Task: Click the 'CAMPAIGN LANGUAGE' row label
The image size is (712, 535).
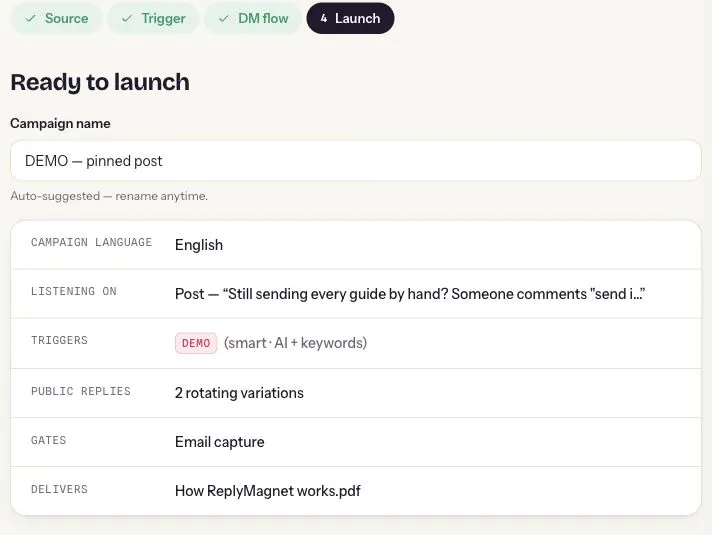Action: (91, 243)
